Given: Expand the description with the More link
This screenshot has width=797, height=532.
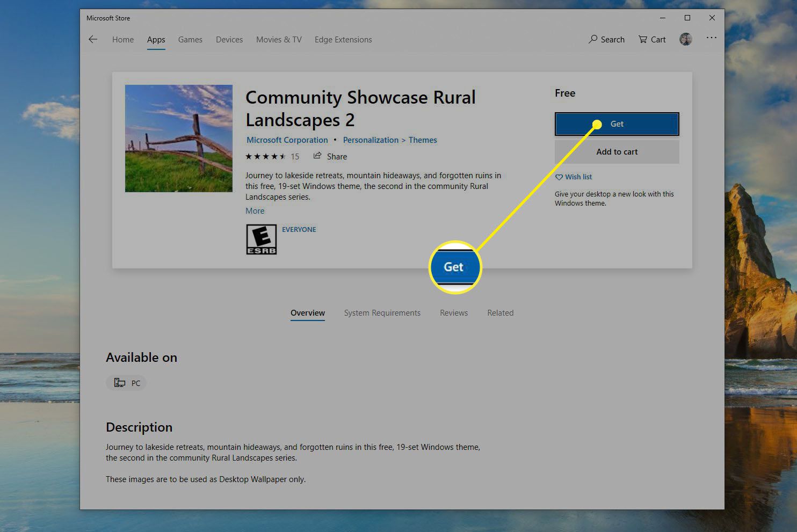Looking at the screenshot, I should pyautogui.click(x=255, y=211).
